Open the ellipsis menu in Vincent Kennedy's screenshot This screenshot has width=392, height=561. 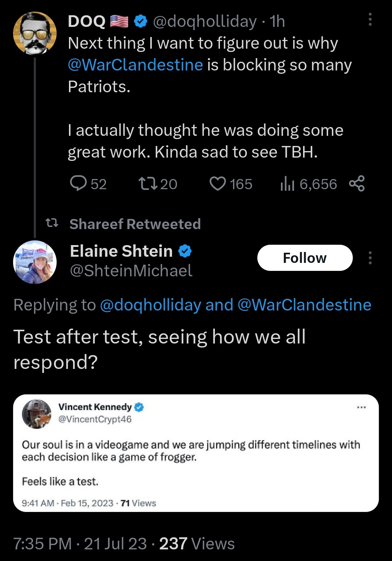coord(361,407)
